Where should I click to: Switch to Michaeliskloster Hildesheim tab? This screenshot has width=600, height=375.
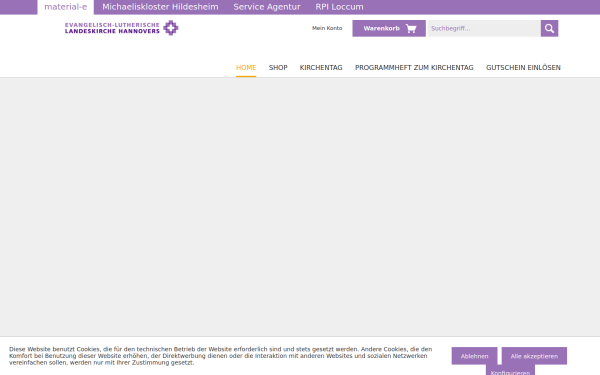160,7
